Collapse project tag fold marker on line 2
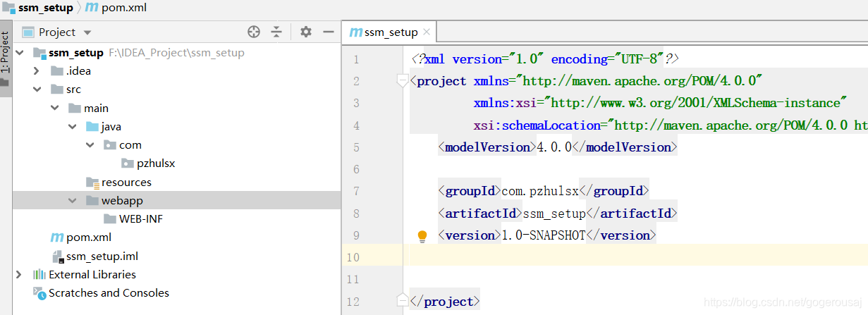 coord(403,81)
